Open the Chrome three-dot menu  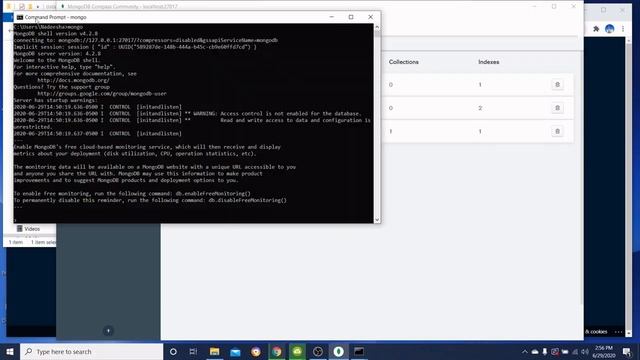pyautogui.click(x=623, y=29)
